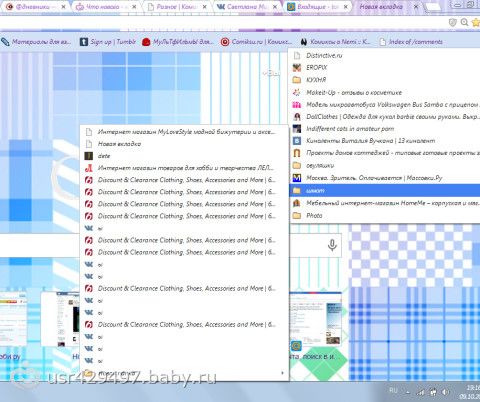
Task: Click the network icon in system tray
Action: coord(421,392)
